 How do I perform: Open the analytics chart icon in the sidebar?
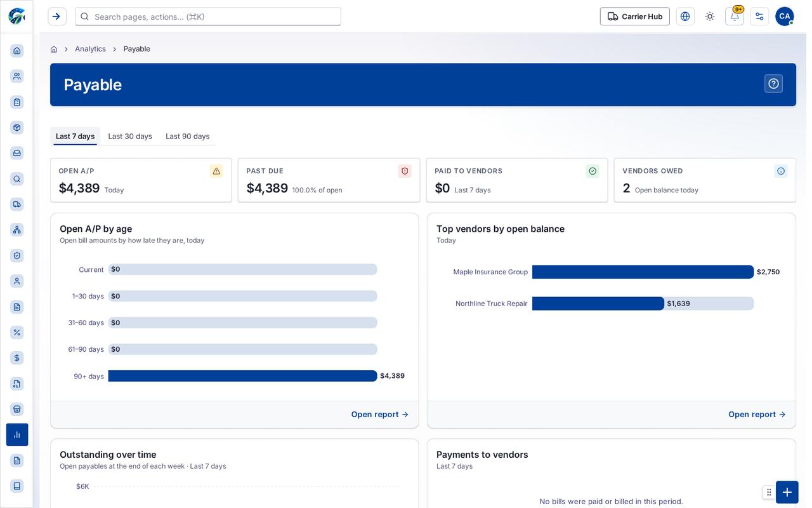click(x=17, y=435)
